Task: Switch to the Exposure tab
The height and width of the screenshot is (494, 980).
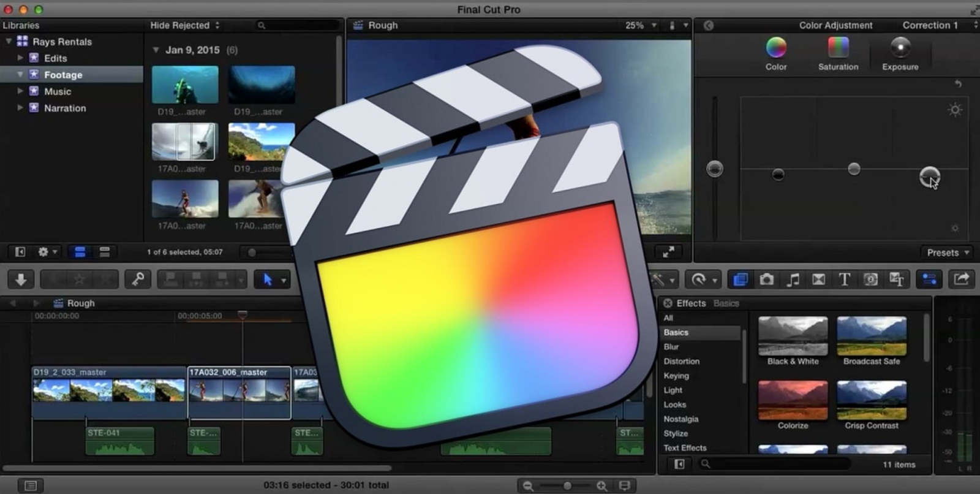Action: coord(900,54)
